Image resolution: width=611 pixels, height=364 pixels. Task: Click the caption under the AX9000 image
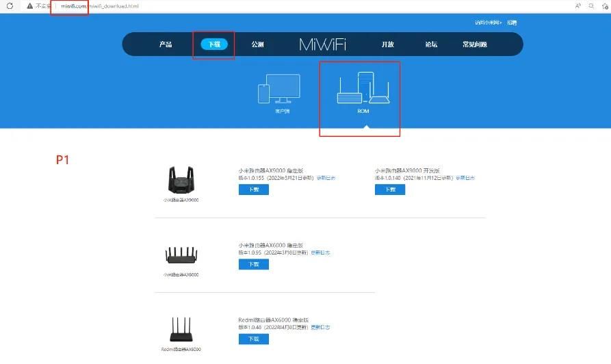(181, 200)
